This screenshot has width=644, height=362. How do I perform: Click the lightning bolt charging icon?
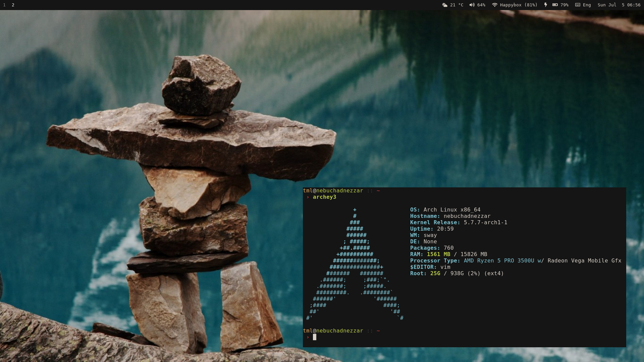[546, 5]
